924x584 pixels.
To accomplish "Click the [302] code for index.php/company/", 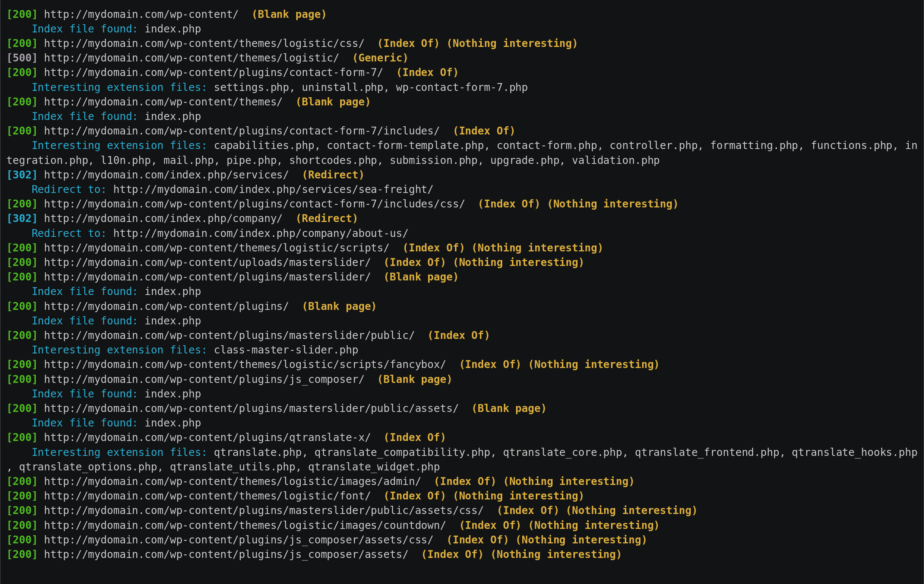I will pyautogui.click(x=22, y=219).
